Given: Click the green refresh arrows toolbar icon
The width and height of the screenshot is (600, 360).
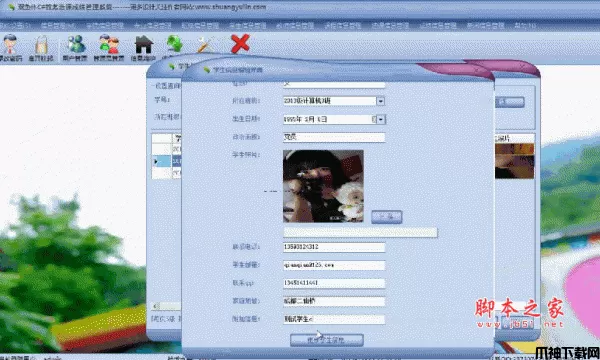Looking at the screenshot, I should click(174, 44).
